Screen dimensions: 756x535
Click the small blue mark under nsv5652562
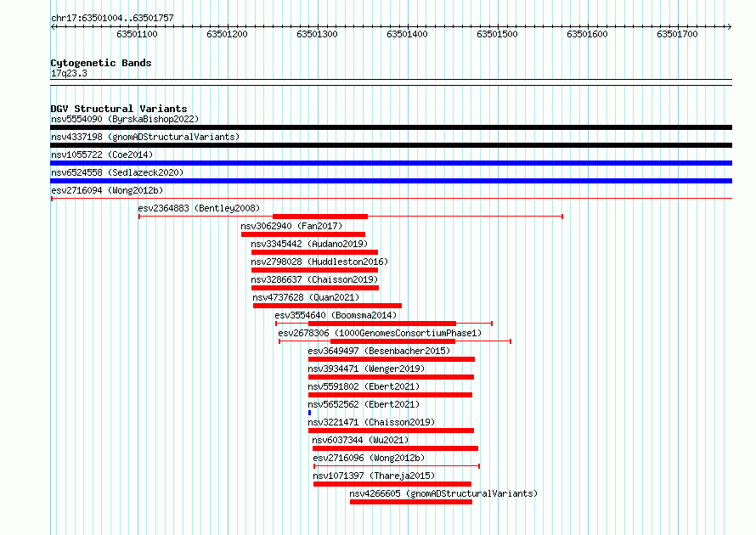(x=309, y=413)
